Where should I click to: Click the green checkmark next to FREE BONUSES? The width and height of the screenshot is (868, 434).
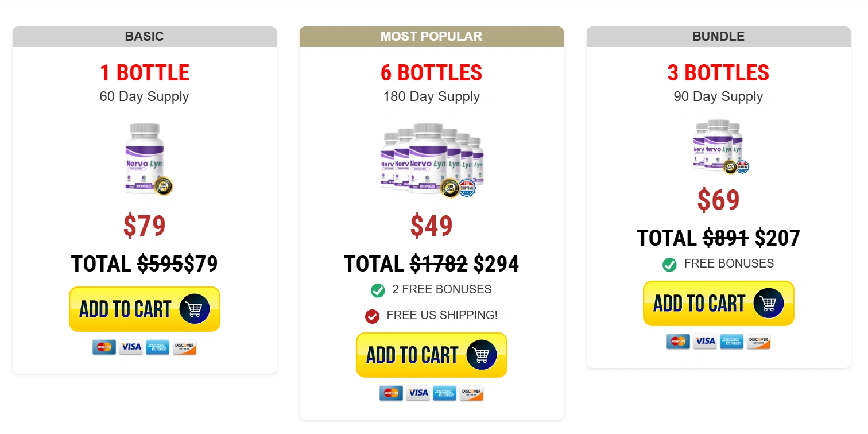(669, 264)
